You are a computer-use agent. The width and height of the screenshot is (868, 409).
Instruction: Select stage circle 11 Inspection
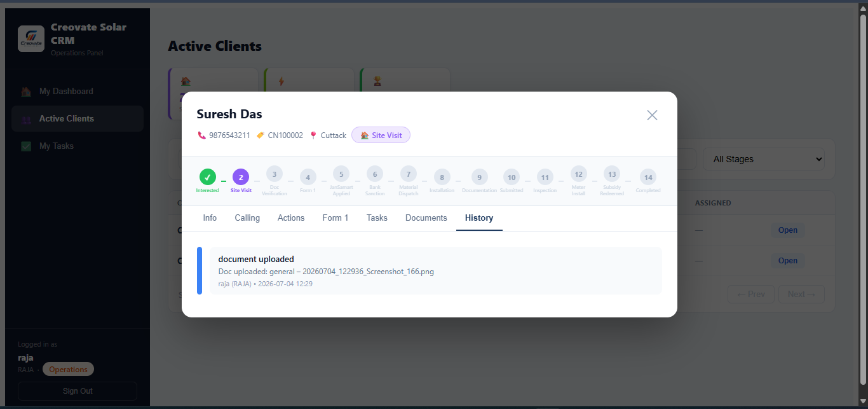coord(545,177)
